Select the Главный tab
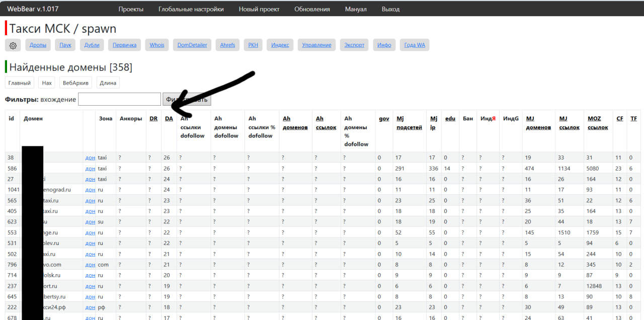Image resolution: width=644 pixels, height=320 pixels. tap(20, 83)
